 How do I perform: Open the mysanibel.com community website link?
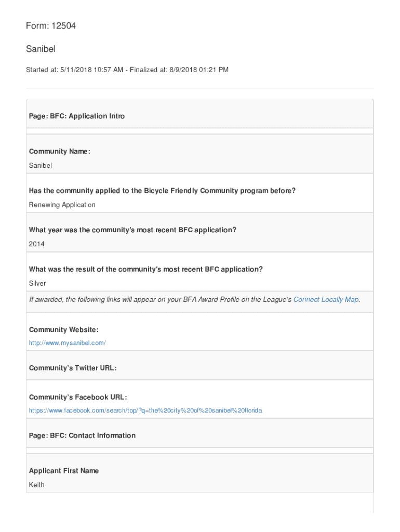pos(68,343)
